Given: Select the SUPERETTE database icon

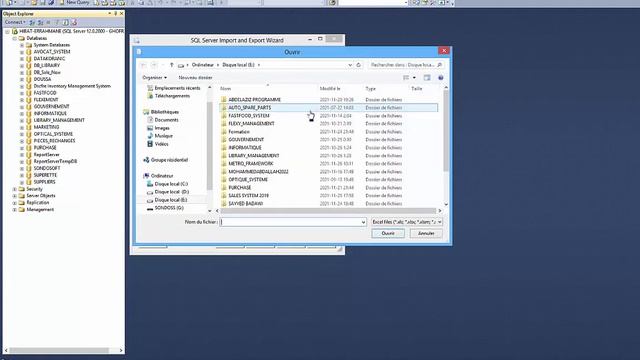Looking at the screenshot, I should 29,175.
